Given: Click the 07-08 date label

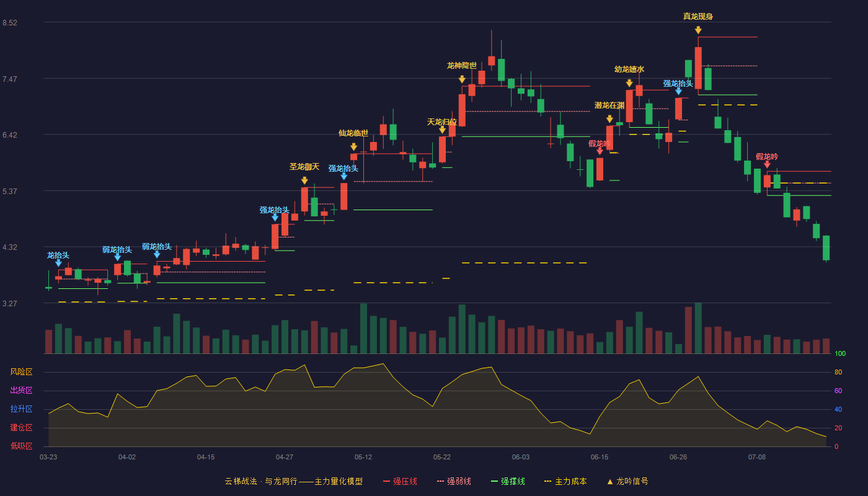Looking at the screenshot, I should point(757,457).
